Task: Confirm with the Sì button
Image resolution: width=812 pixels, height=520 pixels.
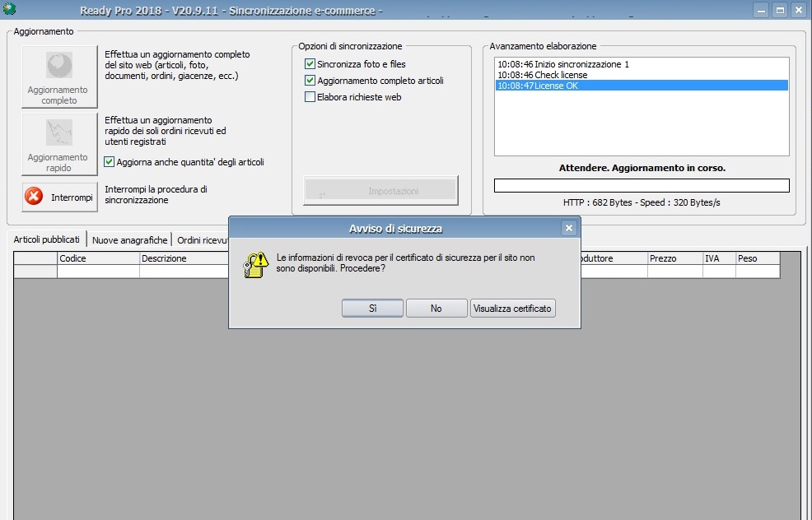Action: tap(372, 309)
